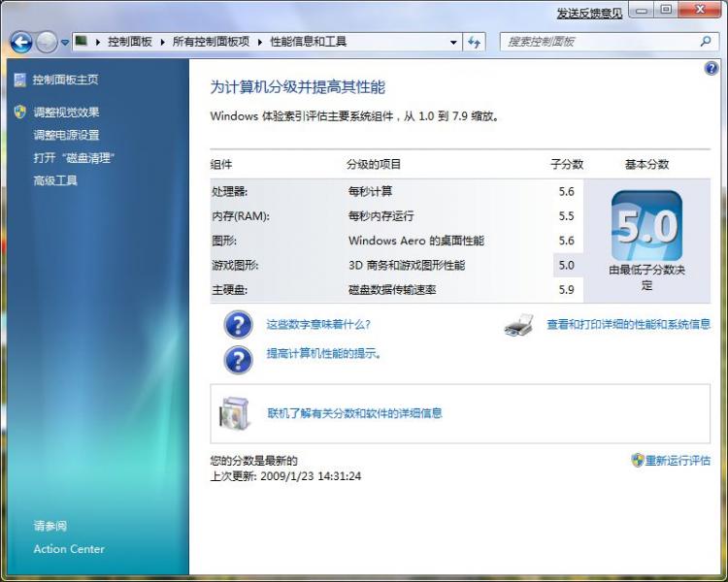Viewport: 728px width, 582px height.
Task: Expand the first breadcrumb arrow before 控制面板
Action: pos(98,43)
